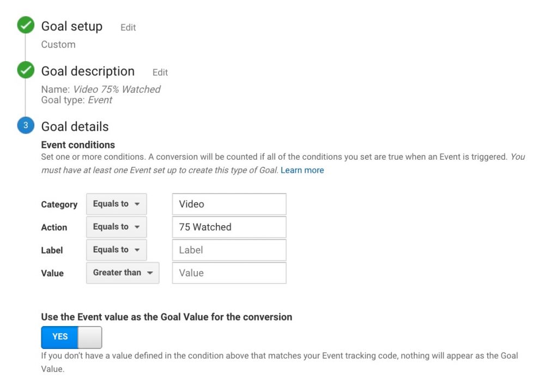
Task: Focus the empty Value input field
Action: pos(229,273)
